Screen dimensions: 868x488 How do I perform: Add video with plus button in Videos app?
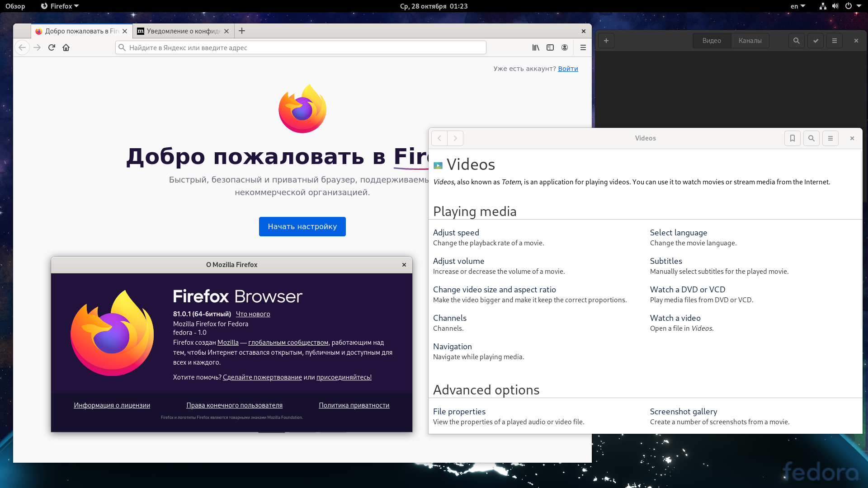[x=606, y=41]
